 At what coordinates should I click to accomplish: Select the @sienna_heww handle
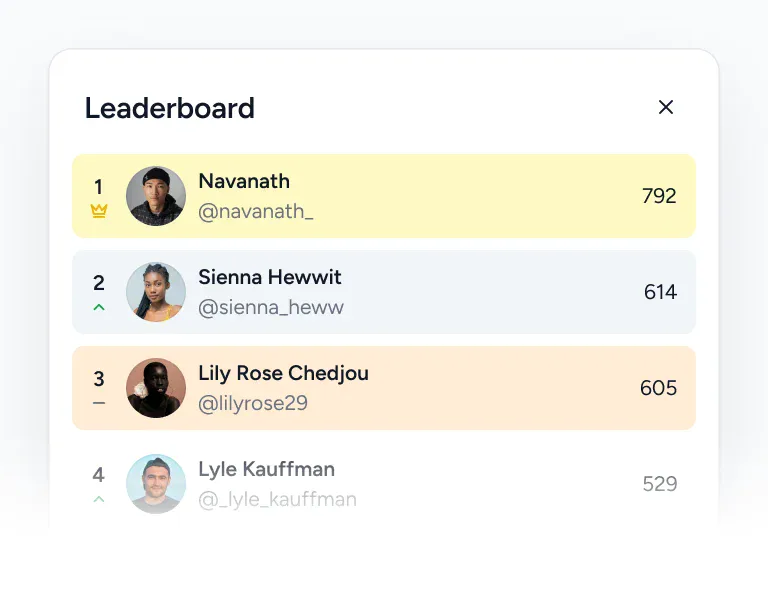pos(271,308)
